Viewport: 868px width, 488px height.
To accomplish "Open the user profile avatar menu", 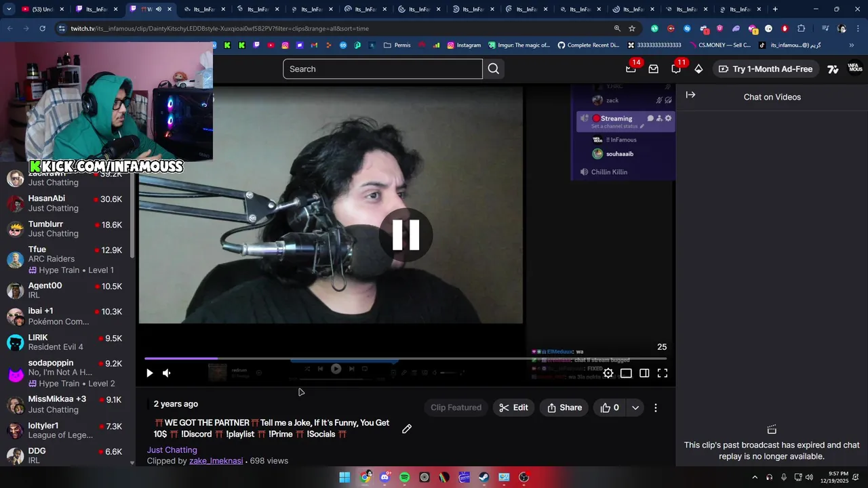I will tap(856, 68).
